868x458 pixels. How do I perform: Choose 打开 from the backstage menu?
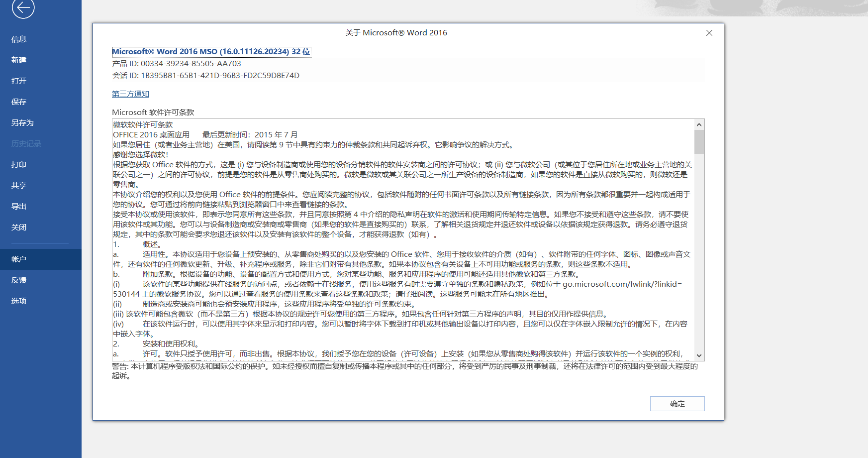click(x=19, y=81)
